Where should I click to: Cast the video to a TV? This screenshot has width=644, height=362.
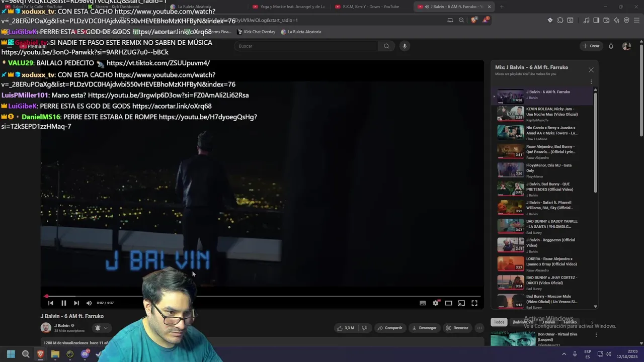461,303
